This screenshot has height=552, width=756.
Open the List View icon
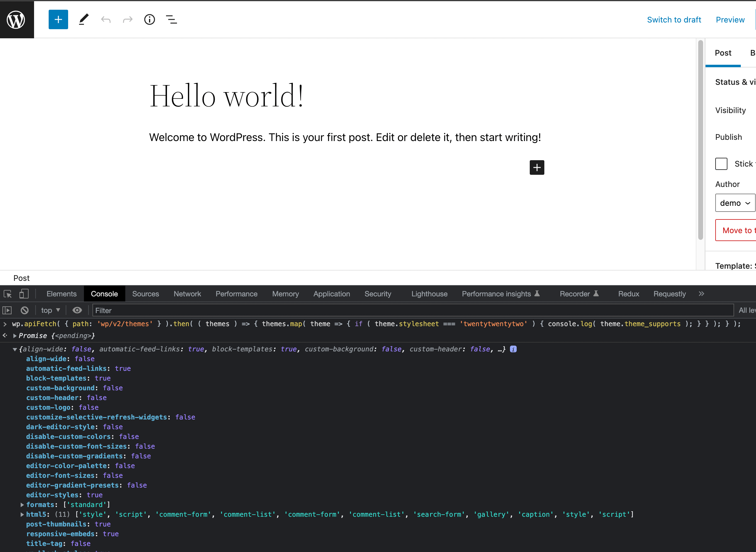172,19
